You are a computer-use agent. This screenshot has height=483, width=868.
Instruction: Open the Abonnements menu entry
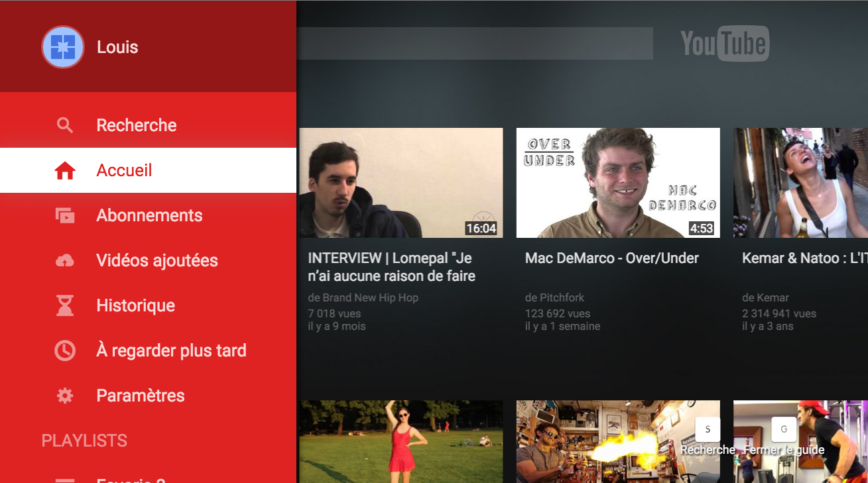click(149, 215)
